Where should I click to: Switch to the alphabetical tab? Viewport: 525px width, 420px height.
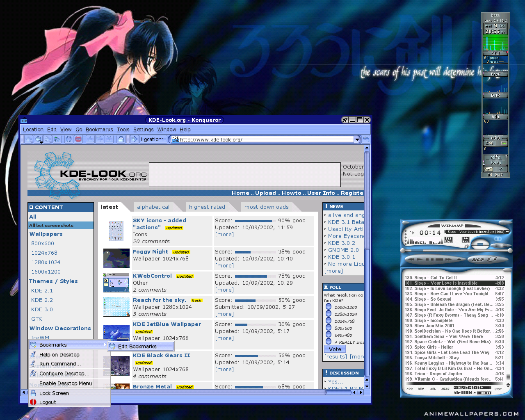tap(153, 207)
